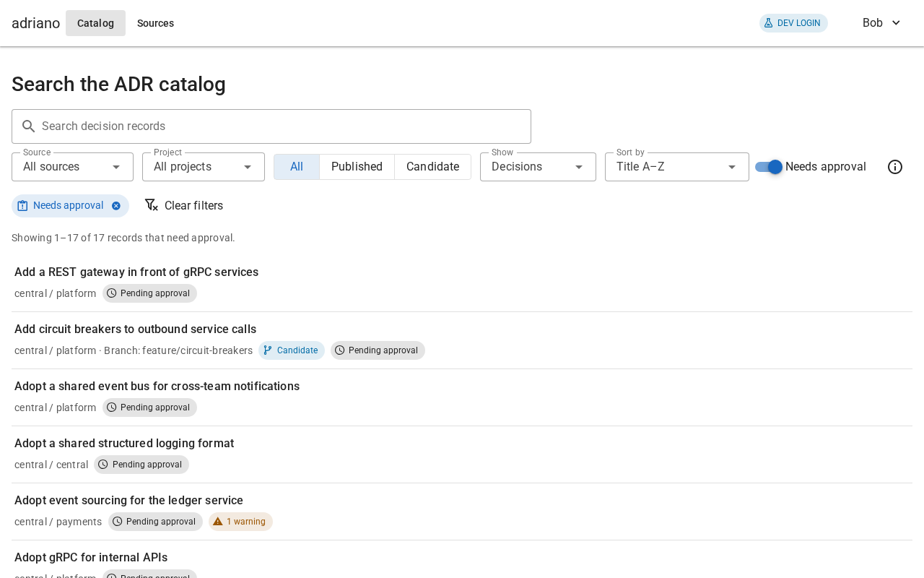This screenshot has height=578, width=924.
Task: Click the flask icon in DEV LOGIN
Action: [768, 23]
